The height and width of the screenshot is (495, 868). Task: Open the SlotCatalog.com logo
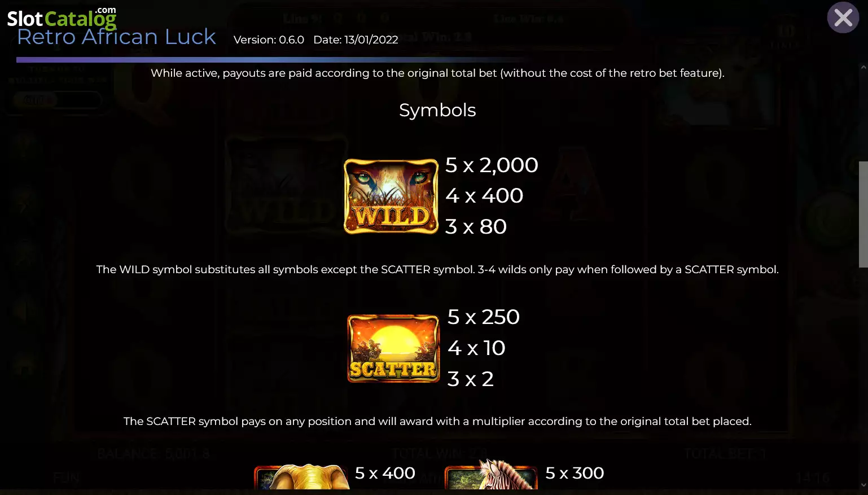[62, 18]
